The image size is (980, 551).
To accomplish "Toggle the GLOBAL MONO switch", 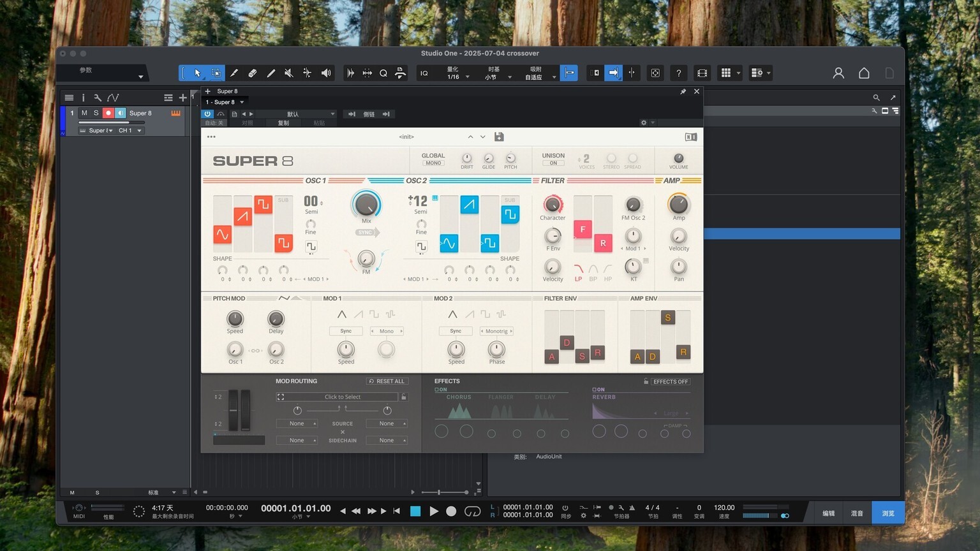I will [x=434, y=163].
